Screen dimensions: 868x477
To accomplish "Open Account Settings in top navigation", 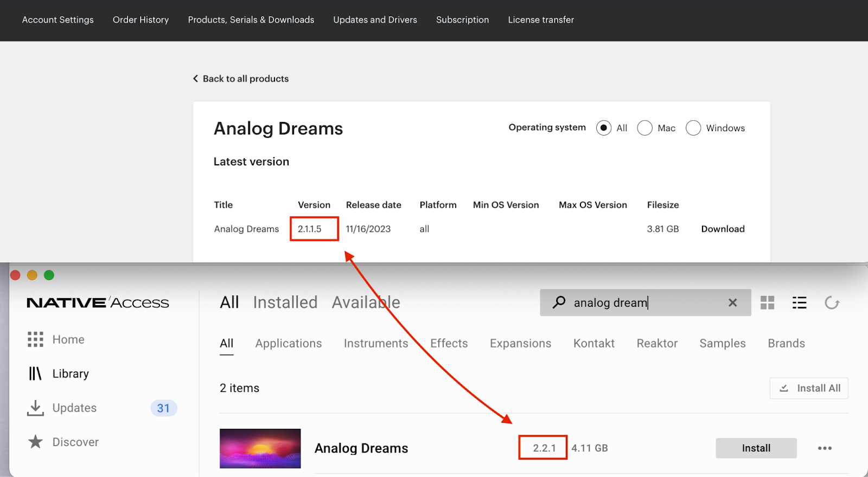I will pyautogui.click(x=58, y=20).
